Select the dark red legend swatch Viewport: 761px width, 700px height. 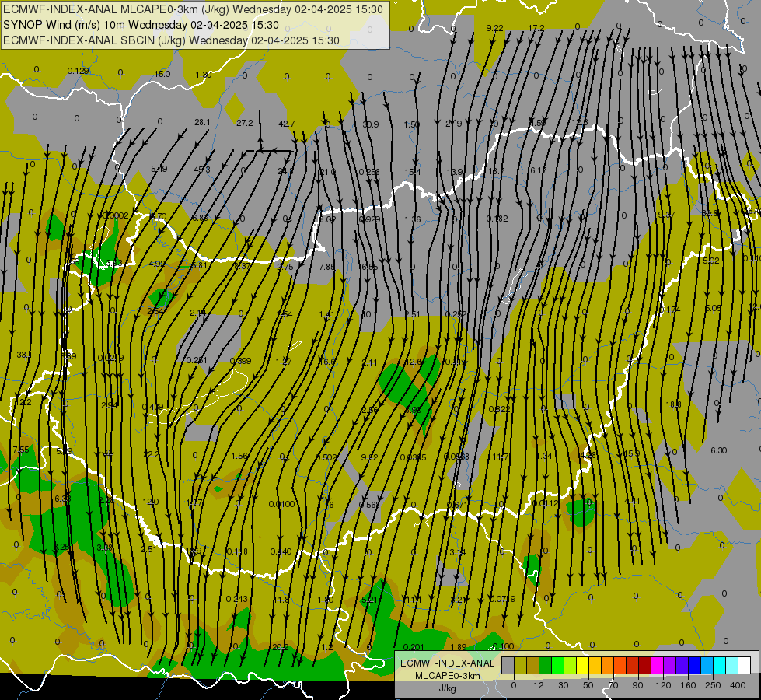click(x=645, y=665)
